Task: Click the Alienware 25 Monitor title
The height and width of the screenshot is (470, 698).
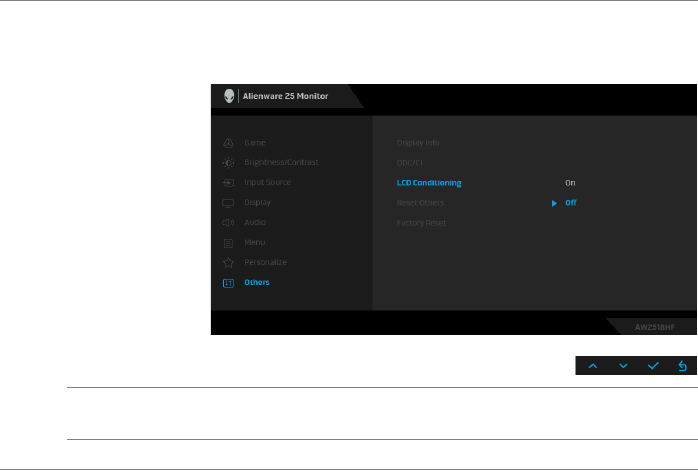Action: click(285, 96)
